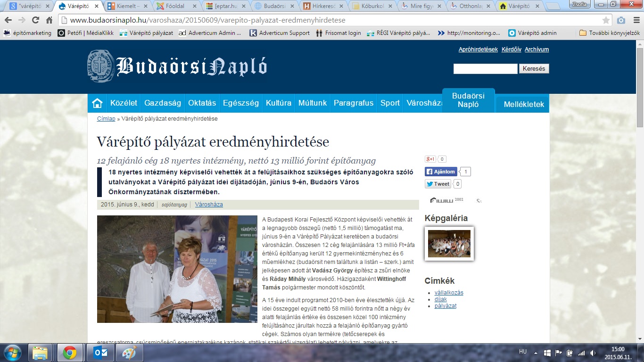The height and width of the screenshot is (362, 644).
Task: Click the Chrome icon on the taskbar
Action: [70, 353]
